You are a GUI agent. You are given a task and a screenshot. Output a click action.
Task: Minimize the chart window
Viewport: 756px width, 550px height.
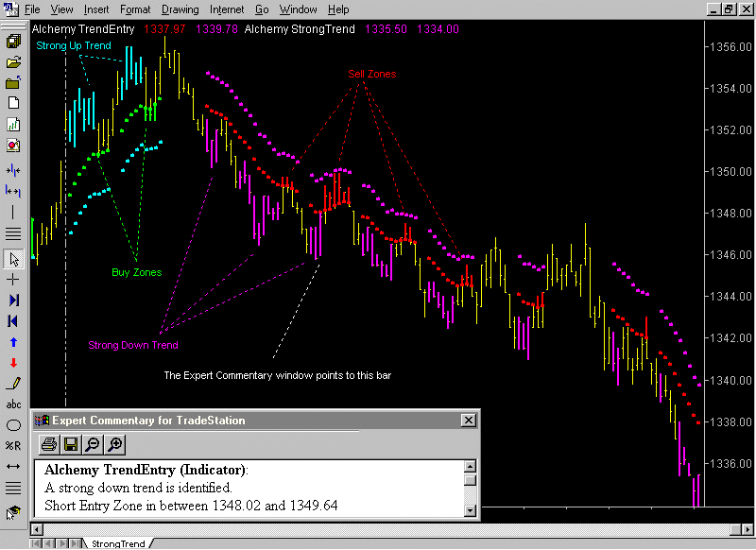pos(714,9)
